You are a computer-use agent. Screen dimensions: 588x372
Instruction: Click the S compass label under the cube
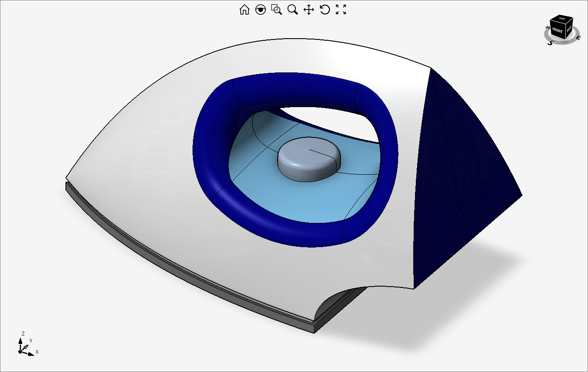pos(551,43)
